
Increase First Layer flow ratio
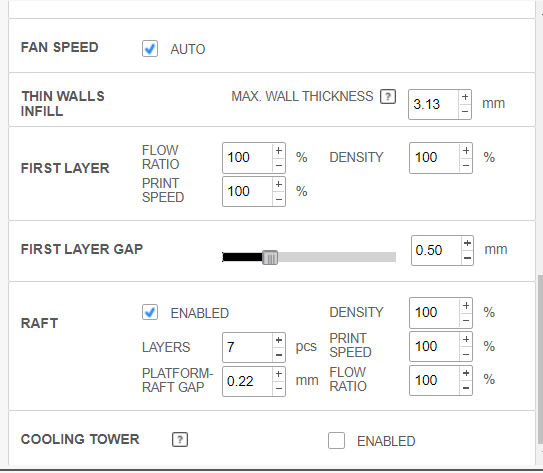[279, 151]
